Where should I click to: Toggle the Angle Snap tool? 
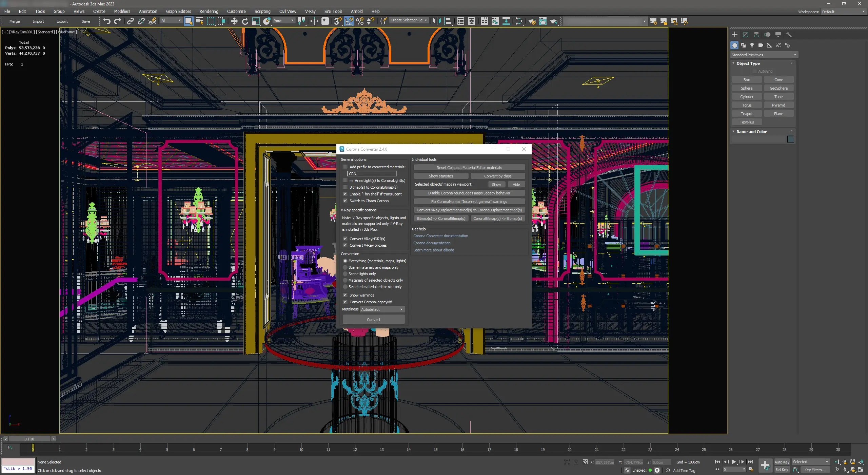click(x=349, y=21)
